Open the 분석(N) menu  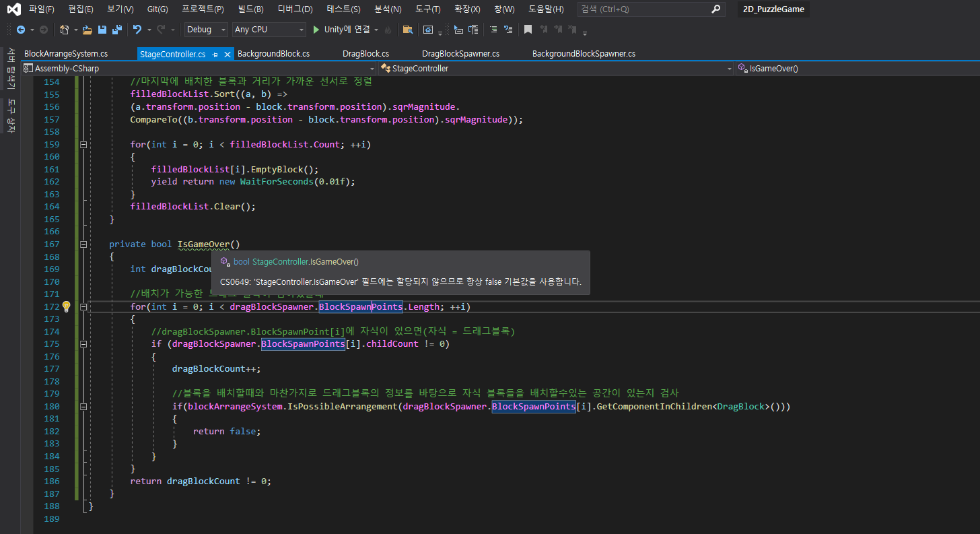pos(388,9)
